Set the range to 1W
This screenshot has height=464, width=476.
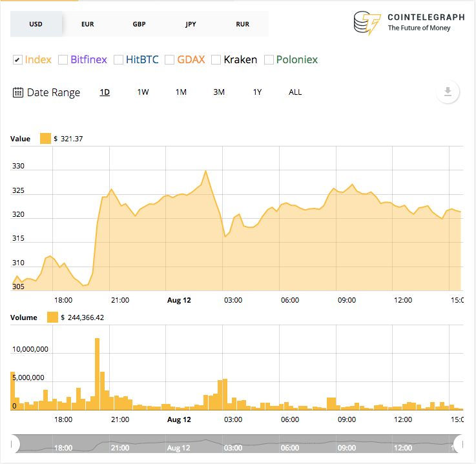point(143,92)
